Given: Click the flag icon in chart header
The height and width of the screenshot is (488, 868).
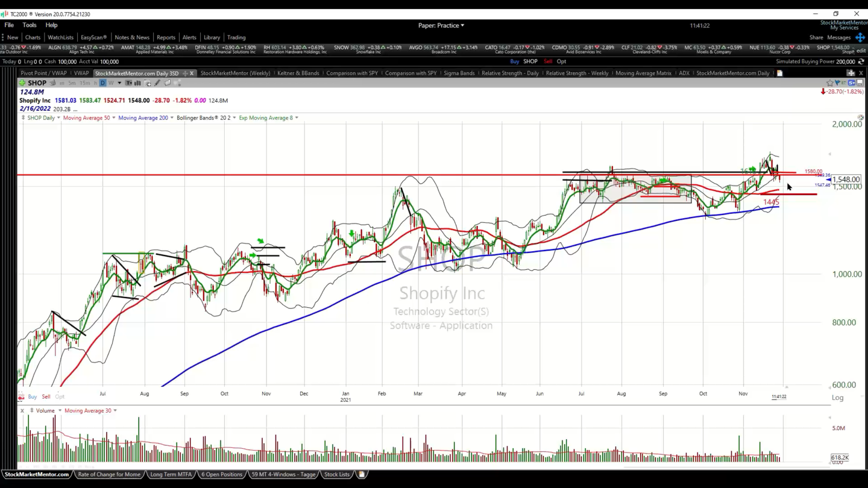Looking at the screenshot, I should pos(837,83).
